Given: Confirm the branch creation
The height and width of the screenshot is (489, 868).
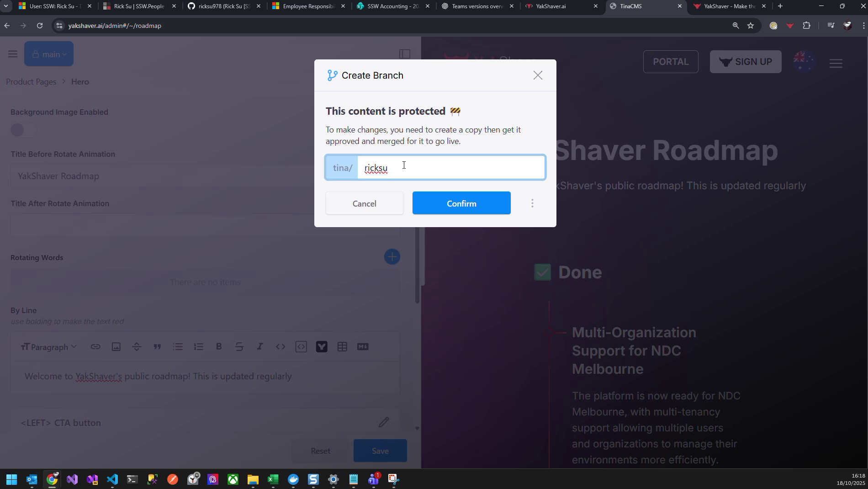Looking at the screenshot, I should (461, 203).
